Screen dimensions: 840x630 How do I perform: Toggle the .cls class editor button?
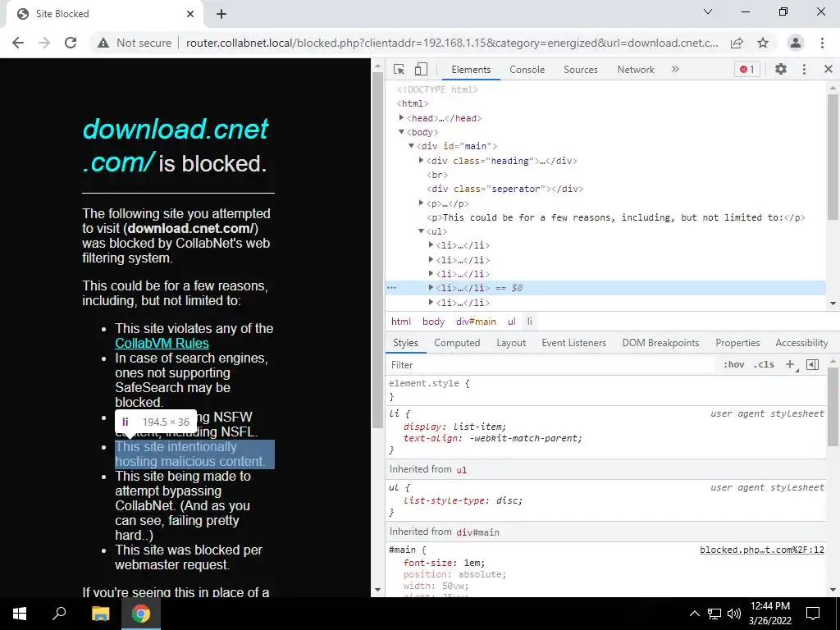pyautogui.click(x=764, y=365)
